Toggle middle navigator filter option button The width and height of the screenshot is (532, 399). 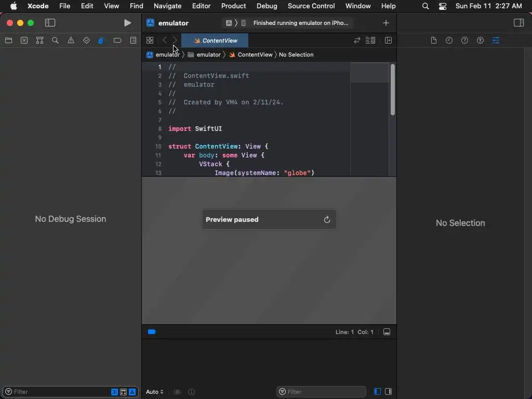coord(124,392)
